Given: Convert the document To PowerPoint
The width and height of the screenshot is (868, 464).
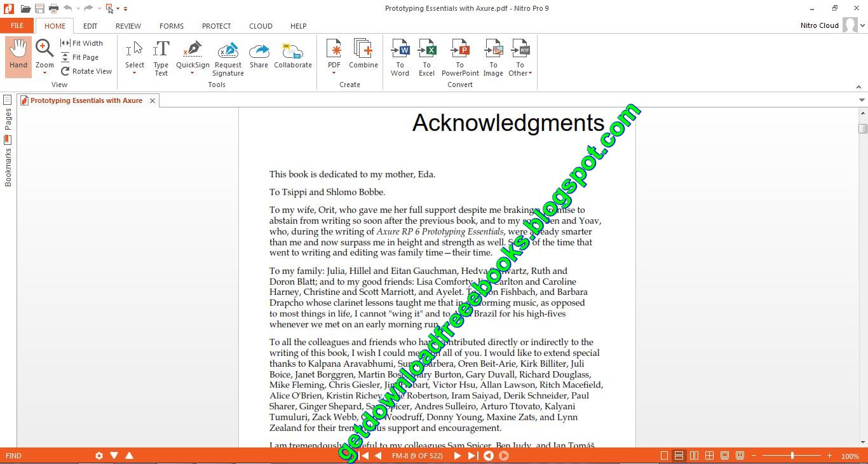Looking at the screenshot, I should [x=460, y=57].
